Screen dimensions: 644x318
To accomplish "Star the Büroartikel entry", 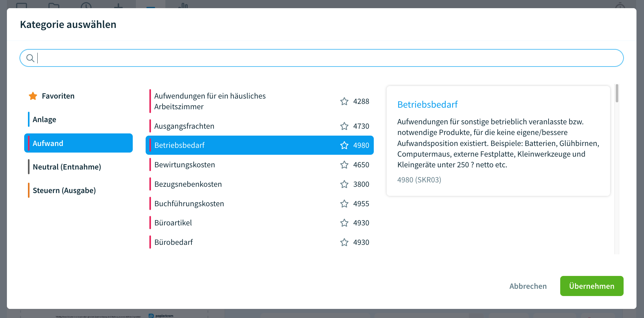I will [x=344, y=223].
